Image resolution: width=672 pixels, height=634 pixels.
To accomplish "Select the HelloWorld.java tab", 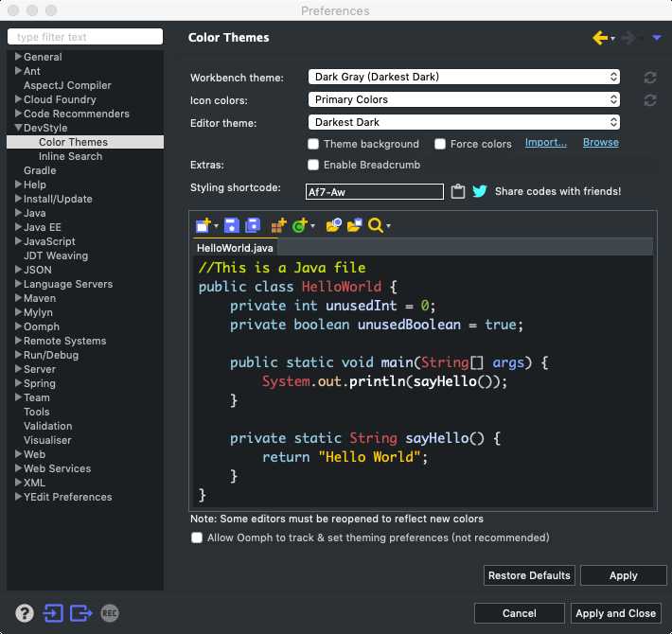I will point(235,248).
